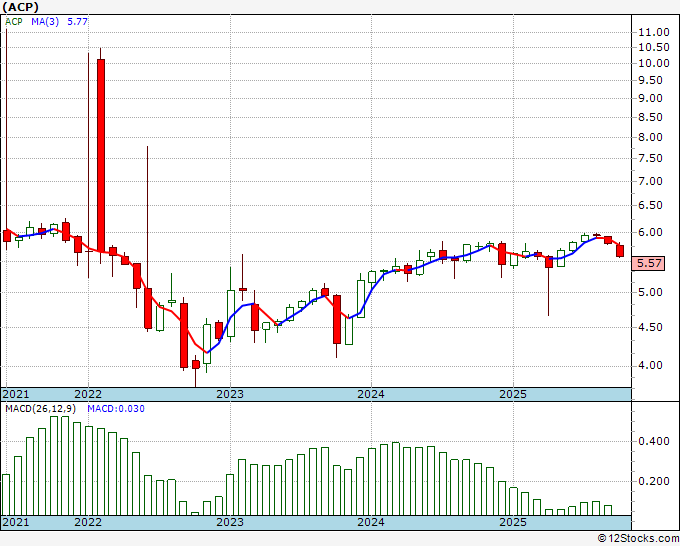Click 2022 on the MACD panel timeline
The width and height of the screenshot is (680, 546).
(88, 522)
